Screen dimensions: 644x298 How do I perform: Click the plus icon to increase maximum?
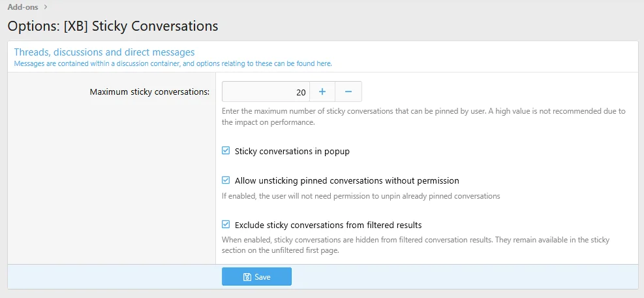point(322,91)
